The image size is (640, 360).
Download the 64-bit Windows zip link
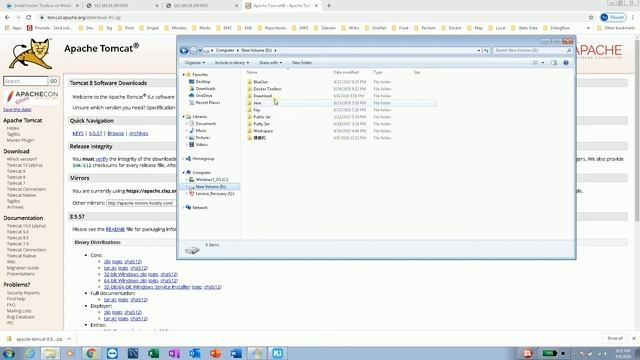click(x=125, y=281)
